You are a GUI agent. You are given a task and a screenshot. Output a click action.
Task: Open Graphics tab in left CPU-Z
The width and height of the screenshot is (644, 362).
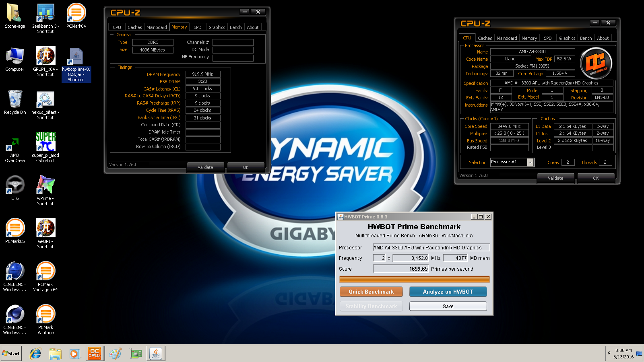(217, 27)
